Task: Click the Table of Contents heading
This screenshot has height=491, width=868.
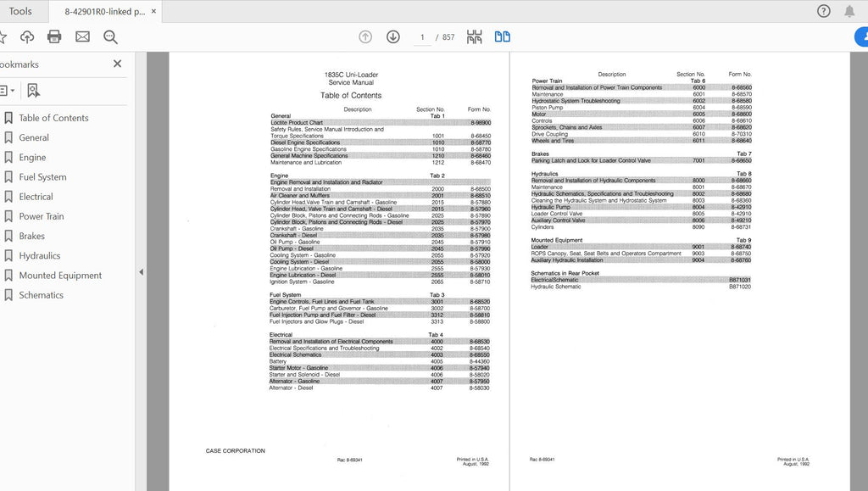Action: tap(351, 95)
